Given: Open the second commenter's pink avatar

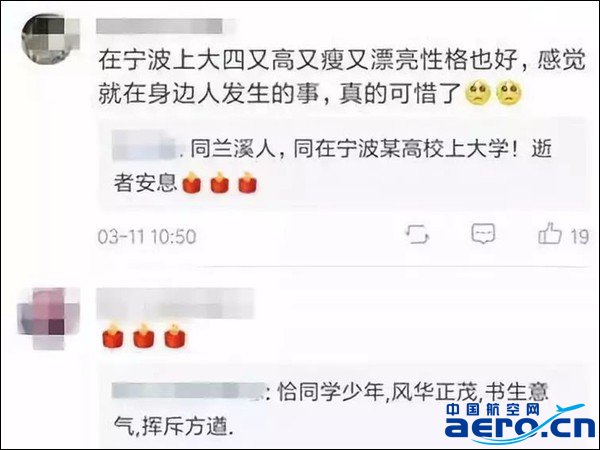Looking at the screenshot, I should pyautogui.click(x=49, y=318).
